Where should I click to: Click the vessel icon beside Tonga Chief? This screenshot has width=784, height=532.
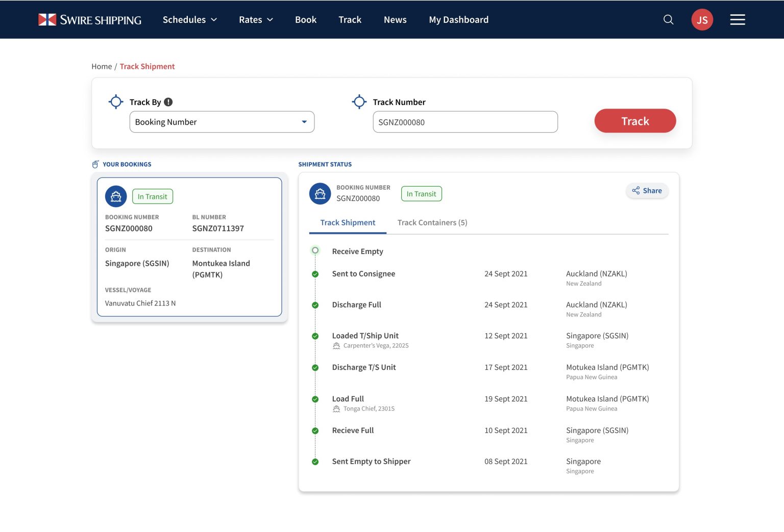336,409
